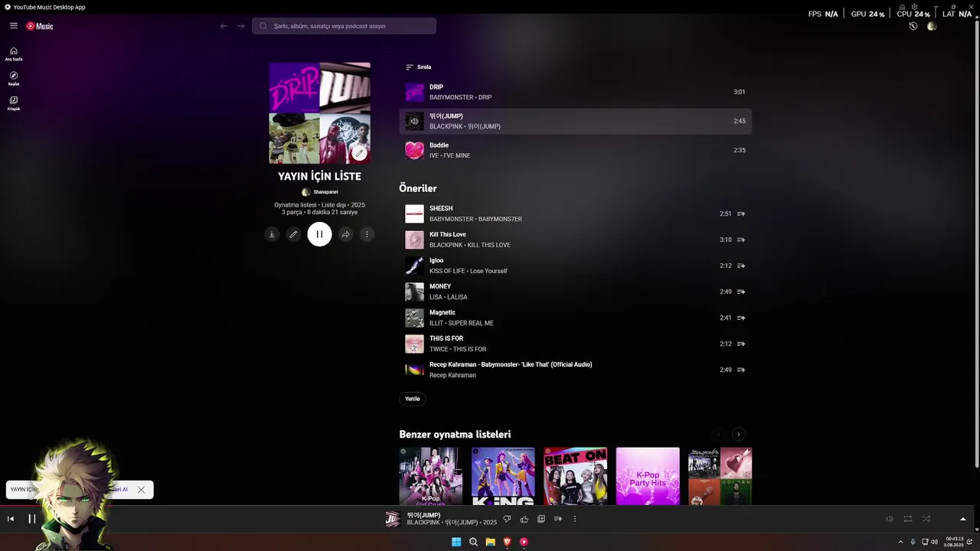Open the K-Pop Girl Crush playlist thumbnail
This screenshot has width=980, height=551.
(x=431, y=476)
